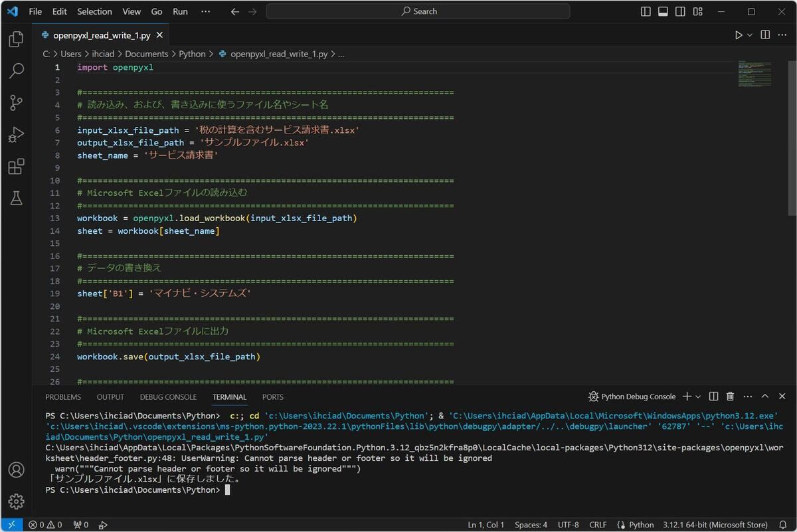Split the terminal pane
The image size is (797, 532).
[713, 397]
